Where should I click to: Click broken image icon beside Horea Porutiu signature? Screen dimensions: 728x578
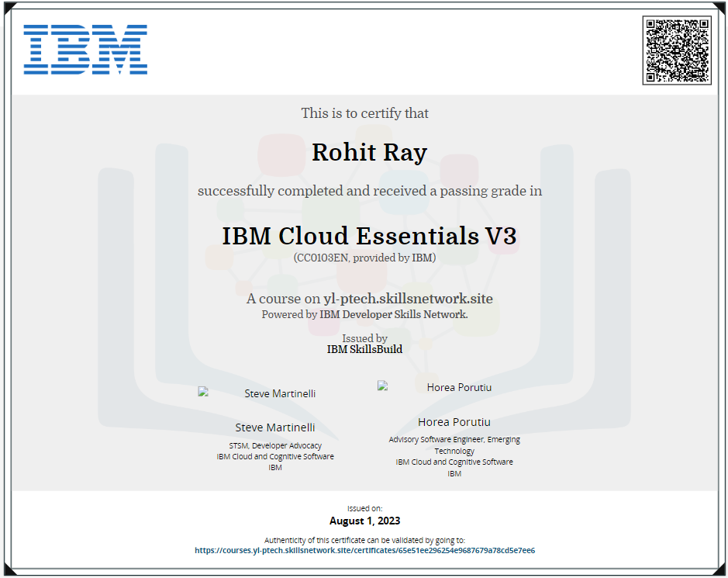pos(383,386)
